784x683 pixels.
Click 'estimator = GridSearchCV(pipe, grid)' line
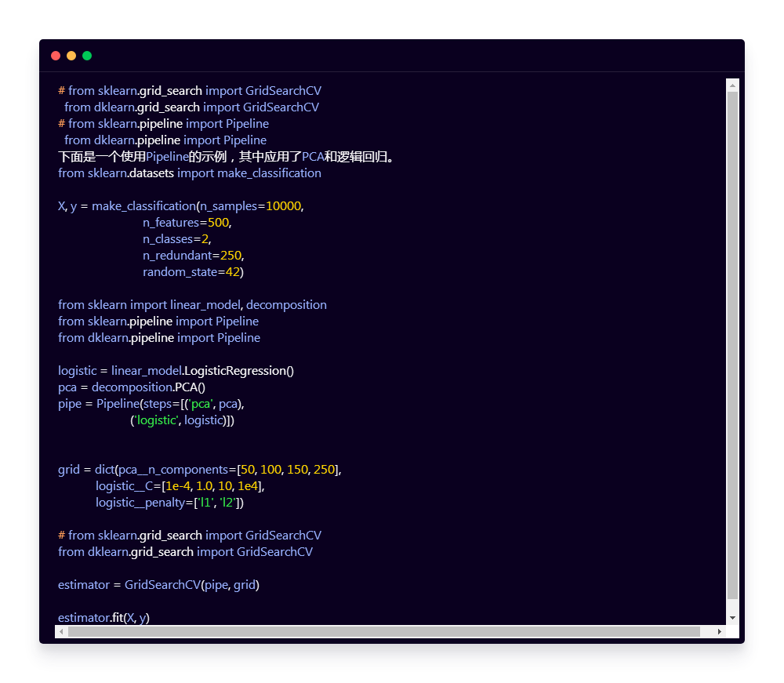[x=158, y=584]
